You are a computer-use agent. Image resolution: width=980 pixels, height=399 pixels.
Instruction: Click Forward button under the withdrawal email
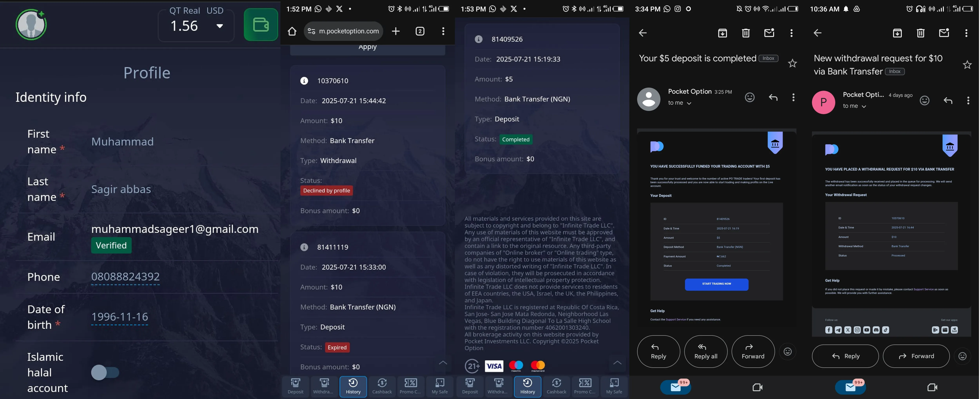[916, 356]
